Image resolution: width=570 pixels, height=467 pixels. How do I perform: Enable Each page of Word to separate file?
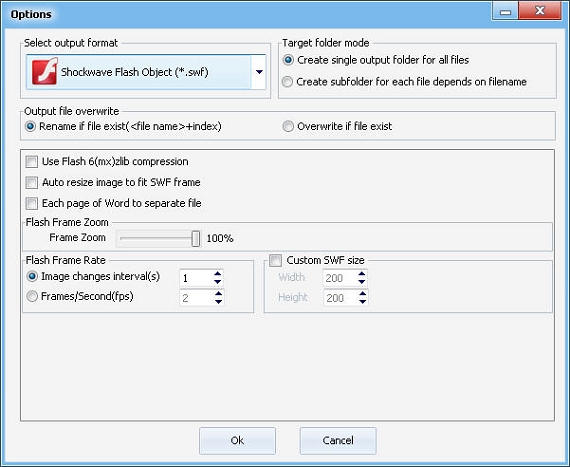(32, 203)
